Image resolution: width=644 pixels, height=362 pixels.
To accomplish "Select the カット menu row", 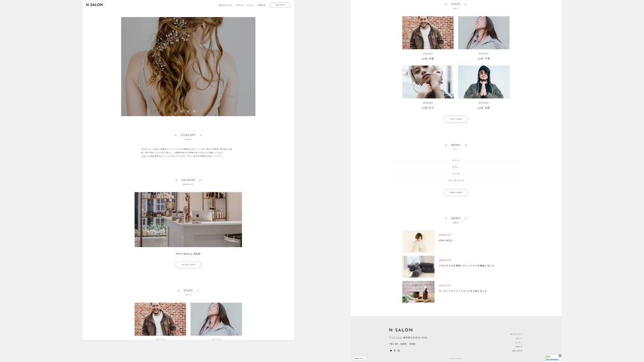I will coord(456,160).
